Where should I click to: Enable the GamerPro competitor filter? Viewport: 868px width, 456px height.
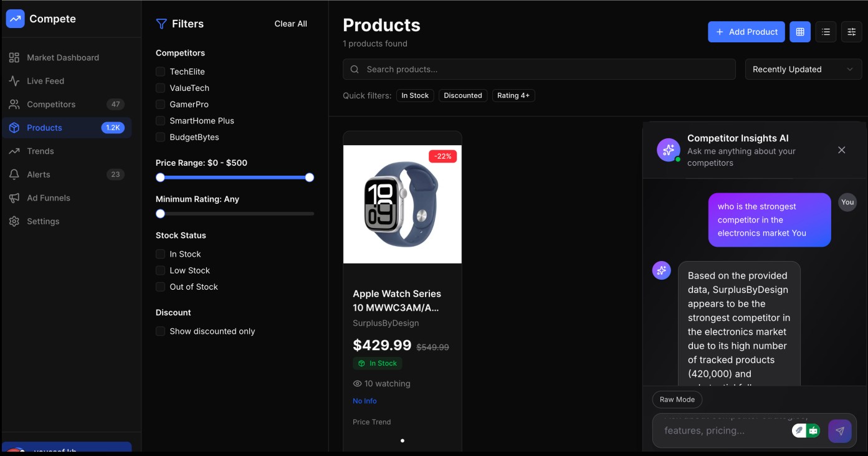(x=161, y=104)
